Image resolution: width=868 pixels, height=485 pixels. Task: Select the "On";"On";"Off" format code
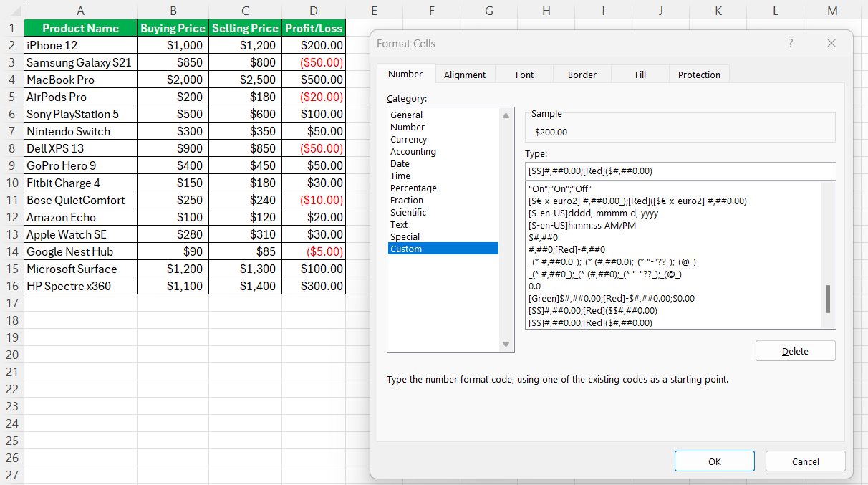(x=673, y=188)
